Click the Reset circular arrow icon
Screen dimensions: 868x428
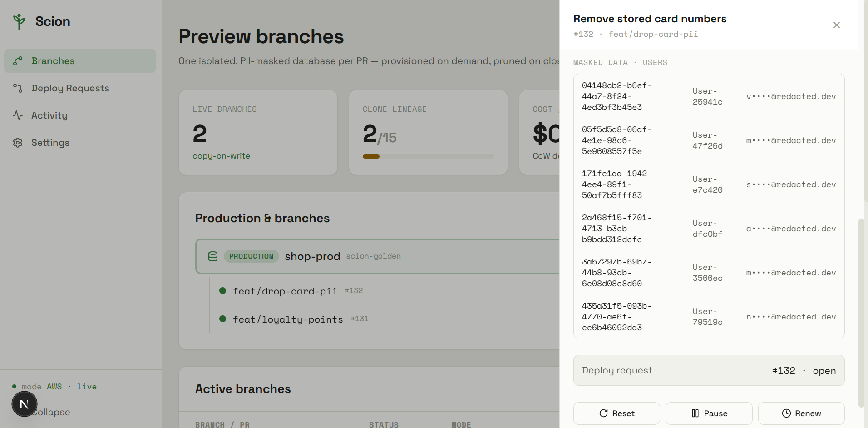[x=603, y=413]
